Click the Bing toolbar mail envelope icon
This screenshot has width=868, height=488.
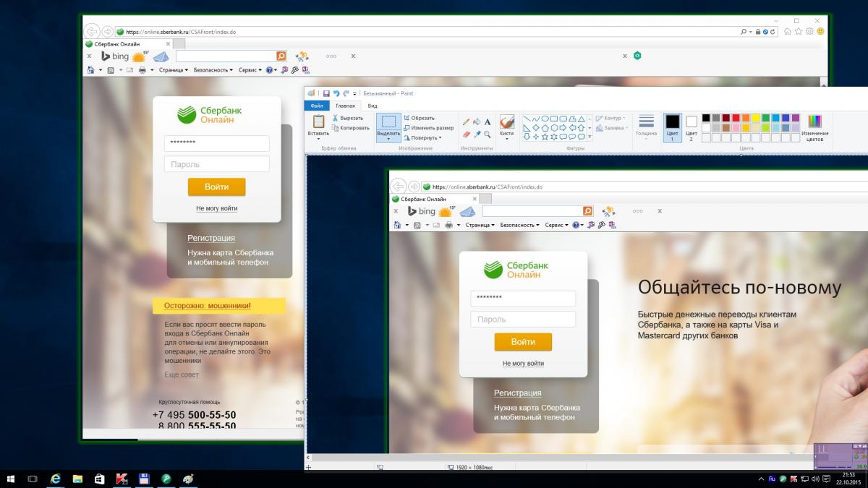(x=161, y=56)
